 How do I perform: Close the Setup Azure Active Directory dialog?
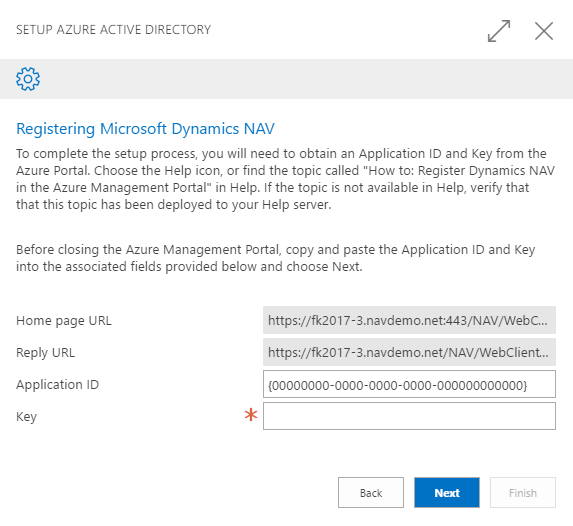coord(544,31)
